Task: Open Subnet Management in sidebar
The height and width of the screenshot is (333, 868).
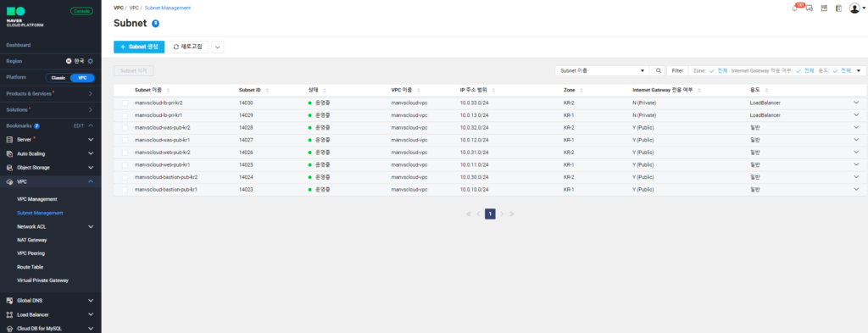Action: point(40,213)
